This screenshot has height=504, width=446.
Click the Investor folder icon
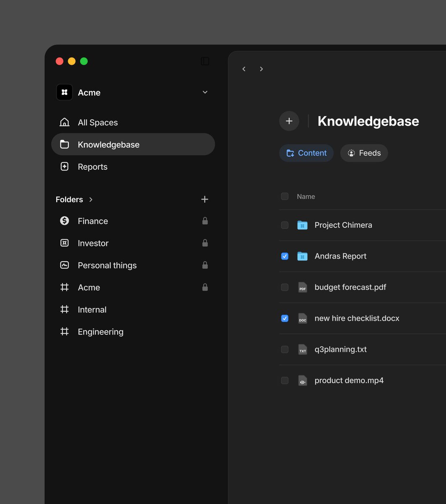(64, 243)
